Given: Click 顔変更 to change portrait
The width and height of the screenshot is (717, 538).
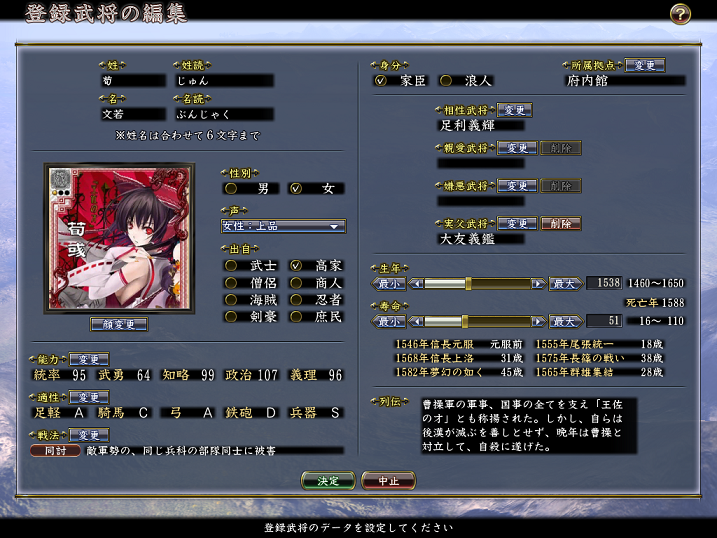Looking at the screenshot, I should click(x=118, y=324).
